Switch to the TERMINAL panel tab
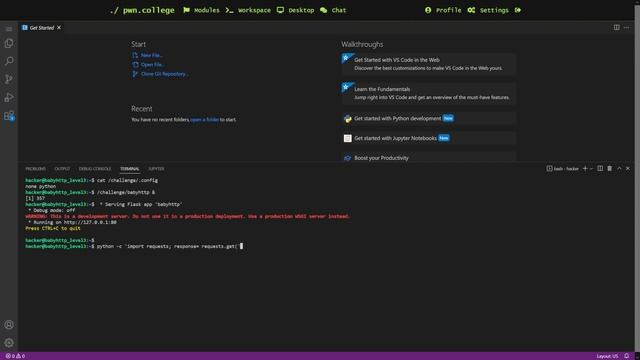 coord(129,169)
